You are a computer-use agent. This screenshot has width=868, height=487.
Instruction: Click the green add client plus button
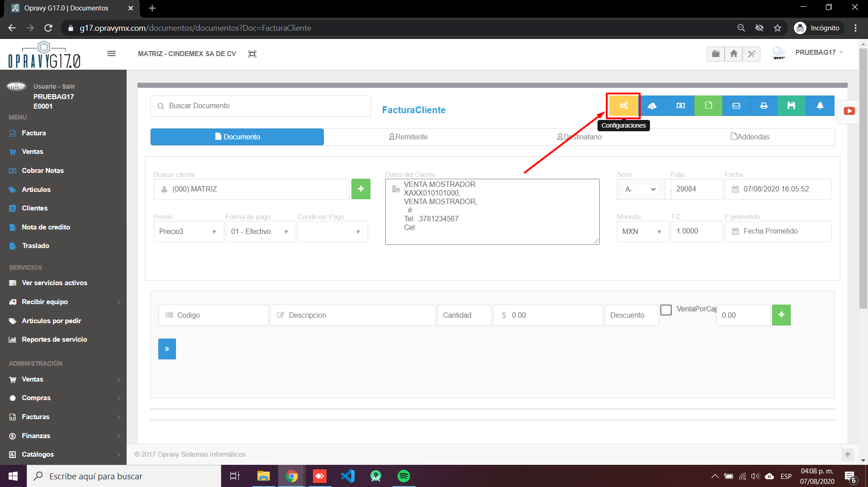361,189
